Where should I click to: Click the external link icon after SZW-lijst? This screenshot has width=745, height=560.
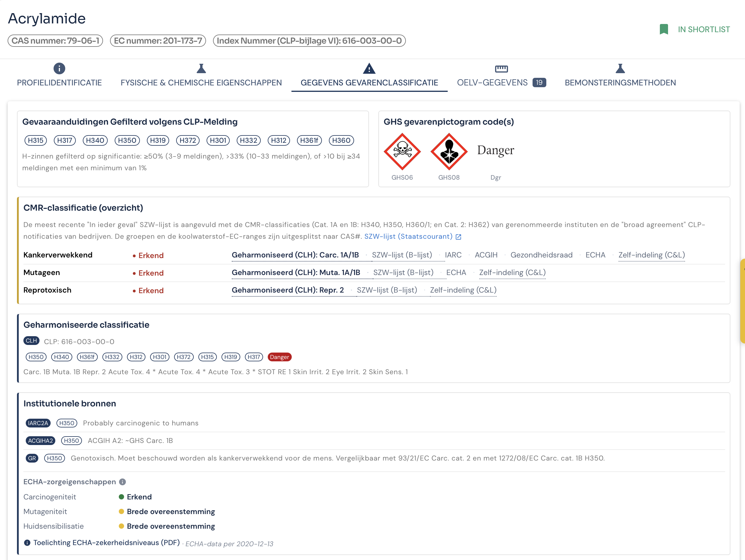click(x=458, y=237)
